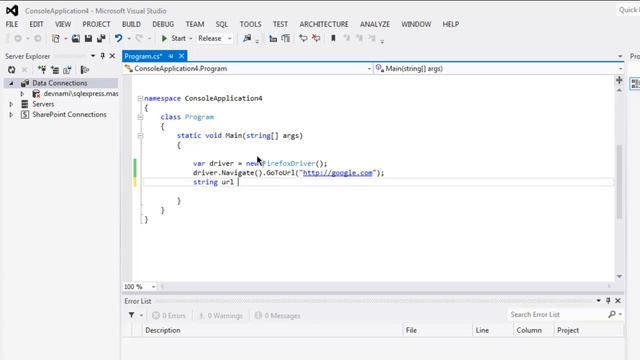Viewport: 640px width, 360px height.
Task: Open the EDIT menu
Action: [36, 24]
